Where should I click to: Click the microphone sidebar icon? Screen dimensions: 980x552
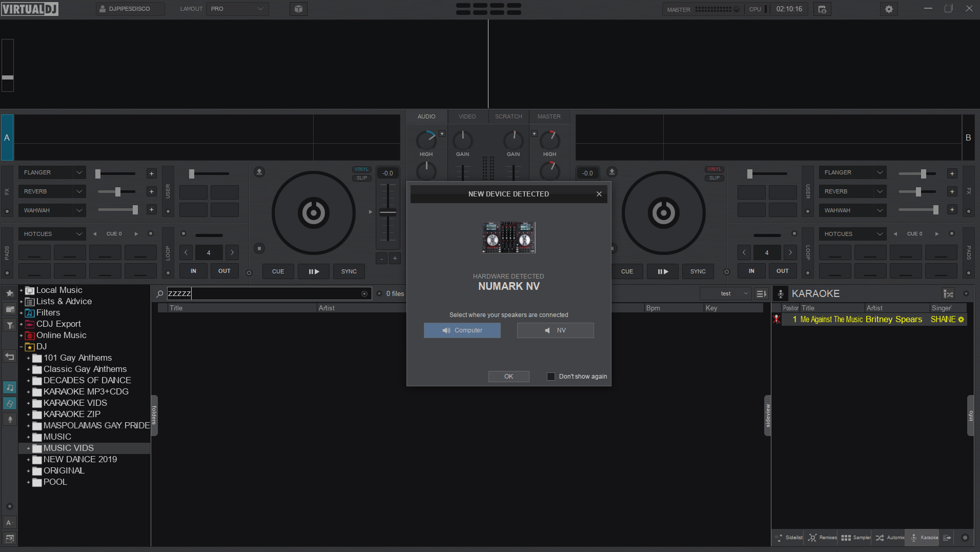click(10, 419)
